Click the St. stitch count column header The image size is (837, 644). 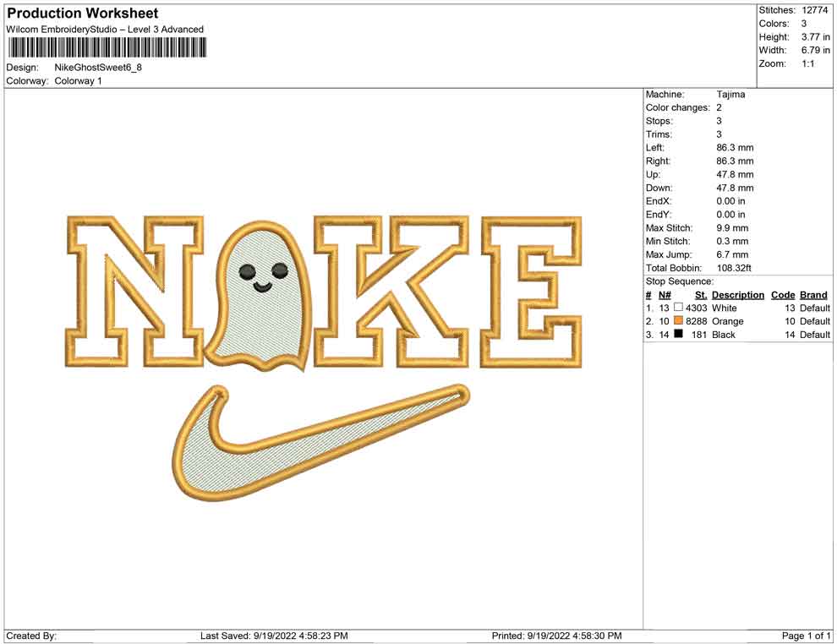(700, 295)
